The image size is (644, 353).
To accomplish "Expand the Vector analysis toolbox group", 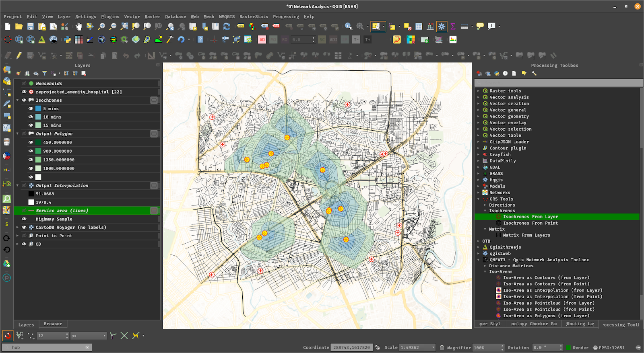I will [x=479, y=97].
